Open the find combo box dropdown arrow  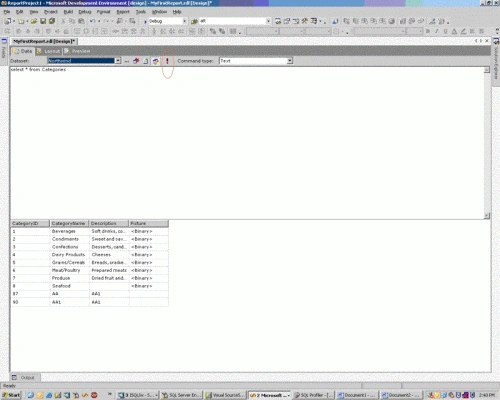pyautogui.click(x=268, y=21)
